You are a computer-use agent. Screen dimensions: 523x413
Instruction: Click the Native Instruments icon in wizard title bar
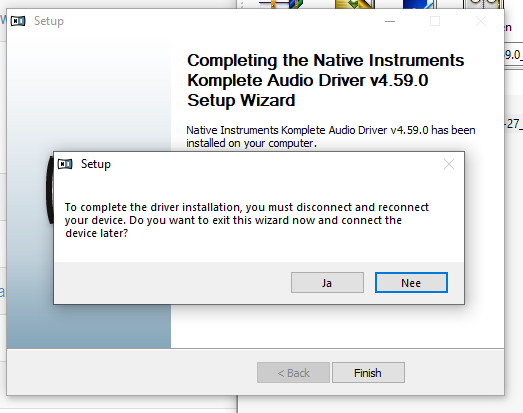pyautogui.click(x=18, y=21)
